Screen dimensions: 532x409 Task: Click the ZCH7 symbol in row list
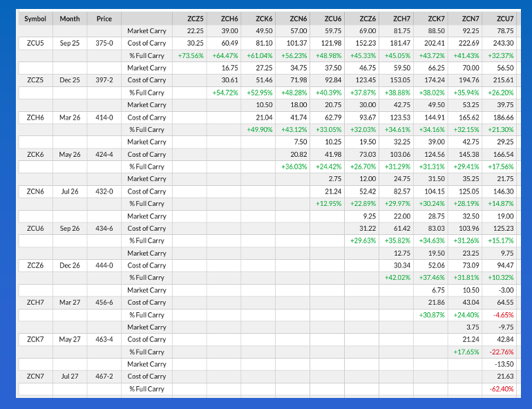pos(35,302)
